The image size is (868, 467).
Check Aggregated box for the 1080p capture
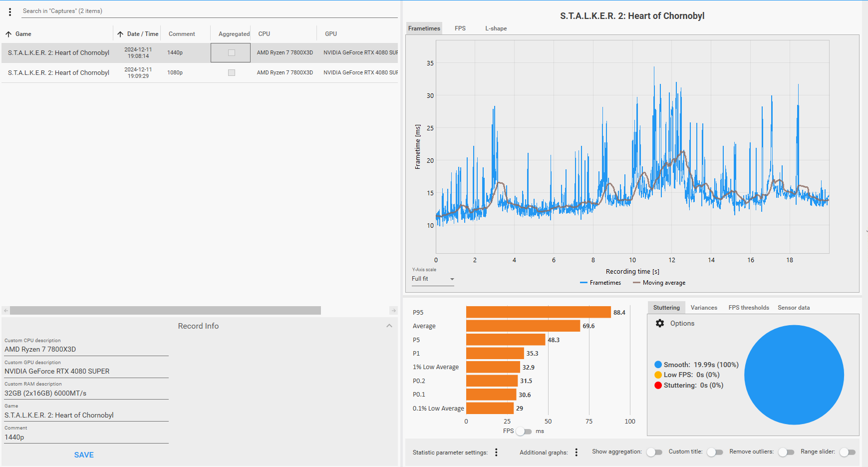click(232, 72)
